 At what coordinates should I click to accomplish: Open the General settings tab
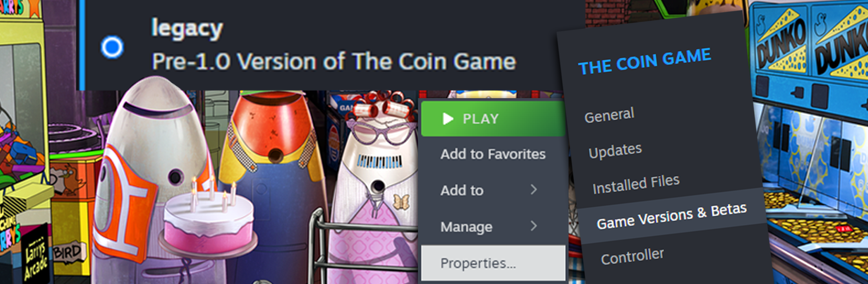[609, 115]
